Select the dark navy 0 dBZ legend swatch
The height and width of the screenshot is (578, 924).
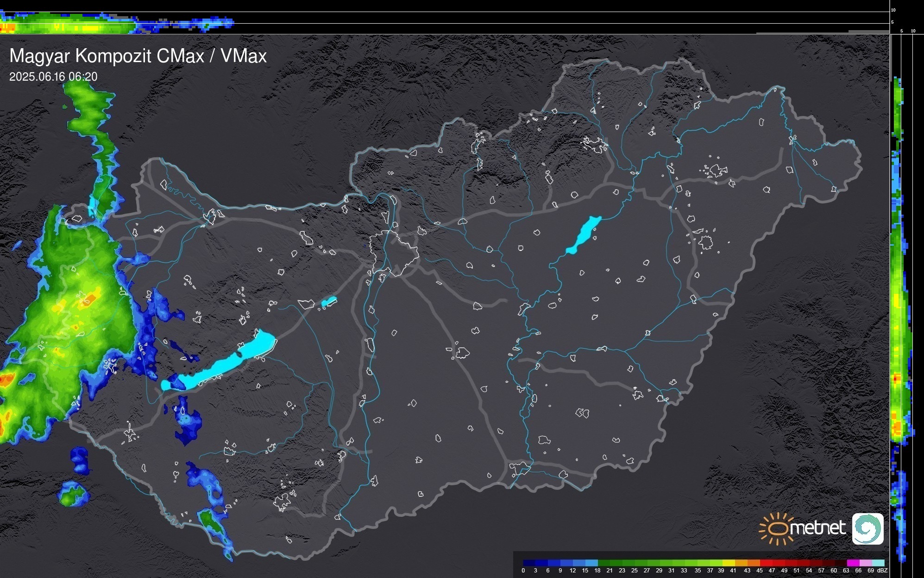pos(529,563)
